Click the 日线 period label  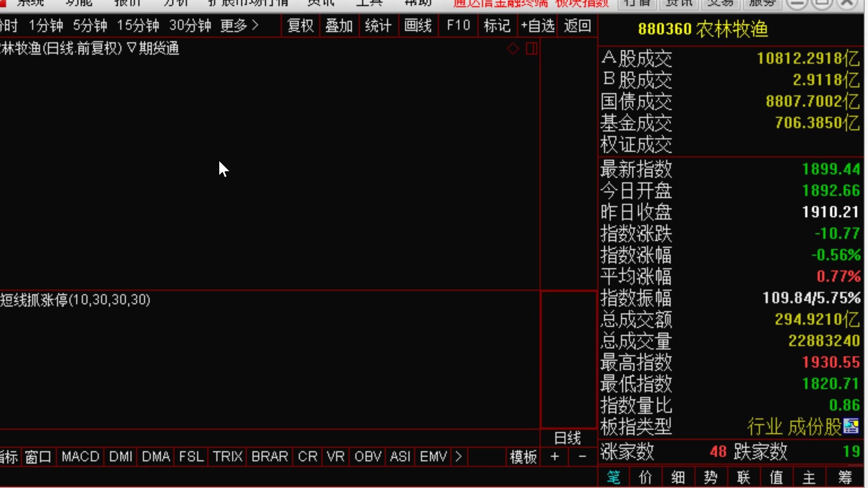click(x=567, y=438)
